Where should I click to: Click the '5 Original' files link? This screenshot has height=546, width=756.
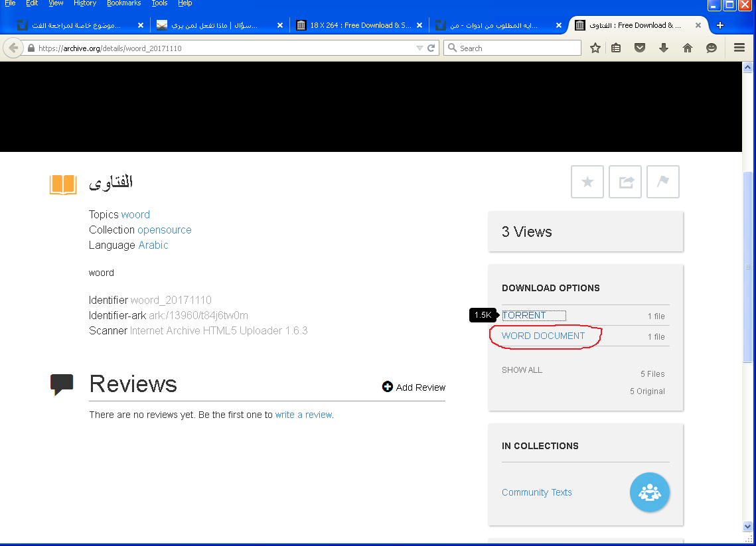point(647,391)
